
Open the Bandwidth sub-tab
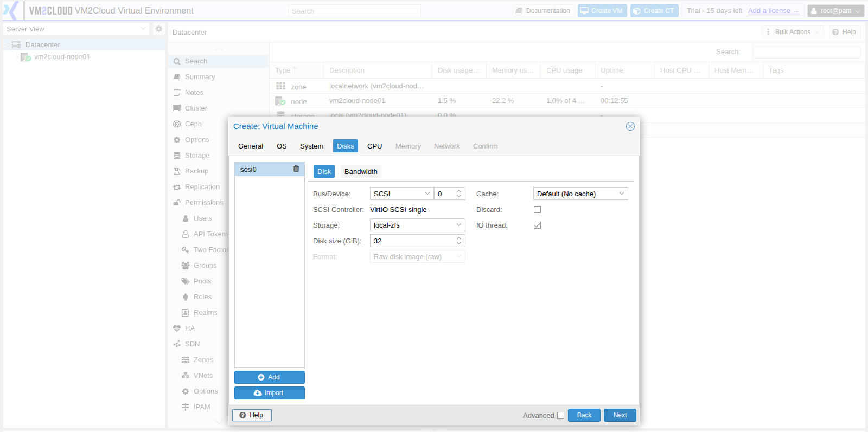[x=361, y=172]
